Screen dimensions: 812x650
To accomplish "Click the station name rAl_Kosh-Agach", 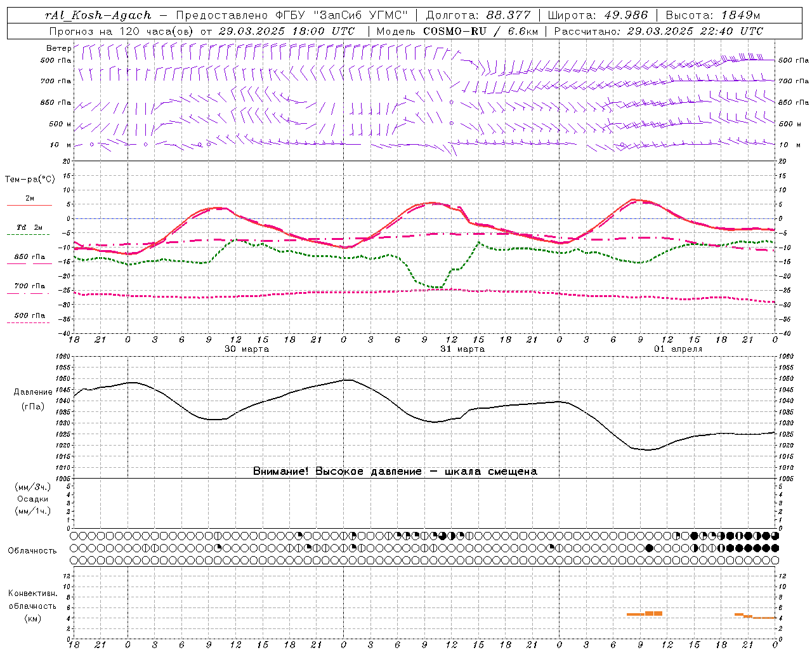I will click(98, 15).
